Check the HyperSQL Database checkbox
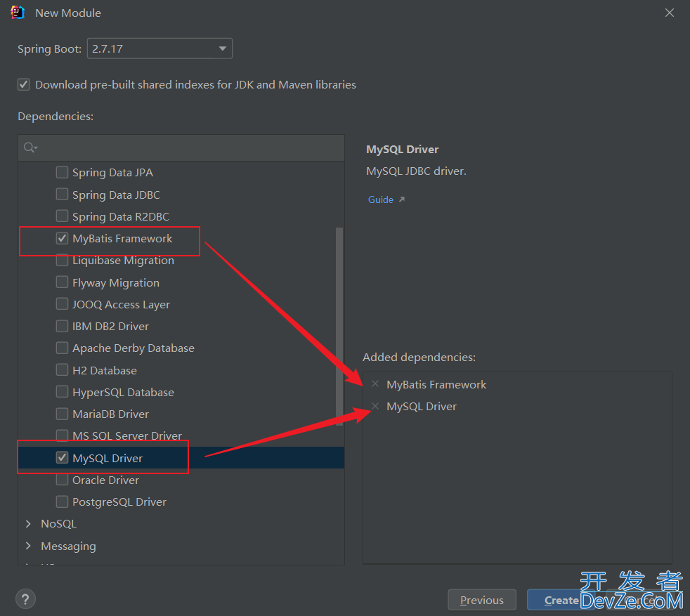The image size is (690, 616). [62, 392]
